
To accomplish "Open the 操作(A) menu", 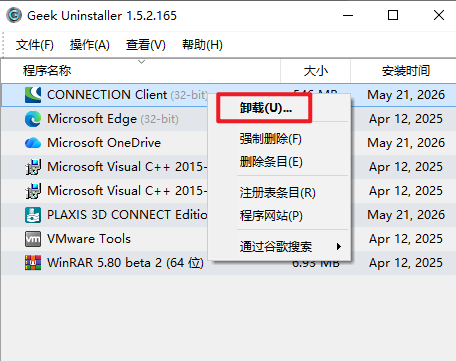I will coord(90,45).
